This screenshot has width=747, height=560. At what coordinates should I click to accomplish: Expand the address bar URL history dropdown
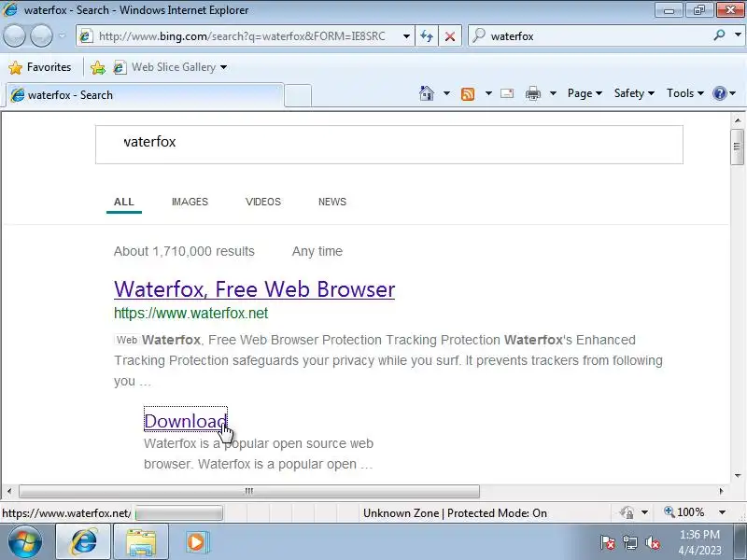406,36
